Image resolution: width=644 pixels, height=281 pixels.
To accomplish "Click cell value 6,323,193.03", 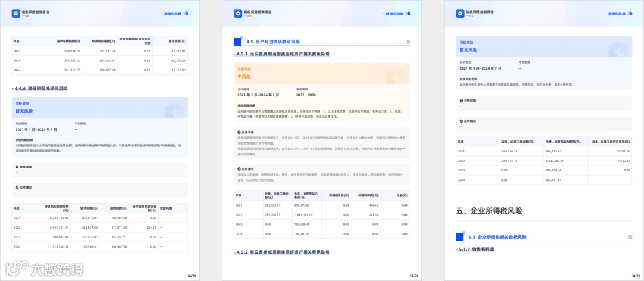I will click(x=59, y=218).
